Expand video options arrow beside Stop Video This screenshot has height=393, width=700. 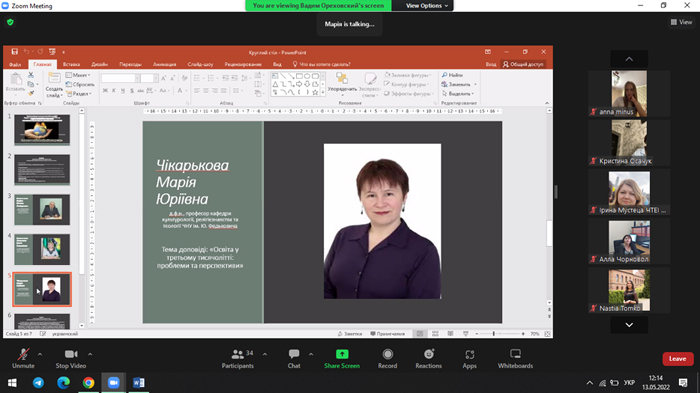coord(90,354)
